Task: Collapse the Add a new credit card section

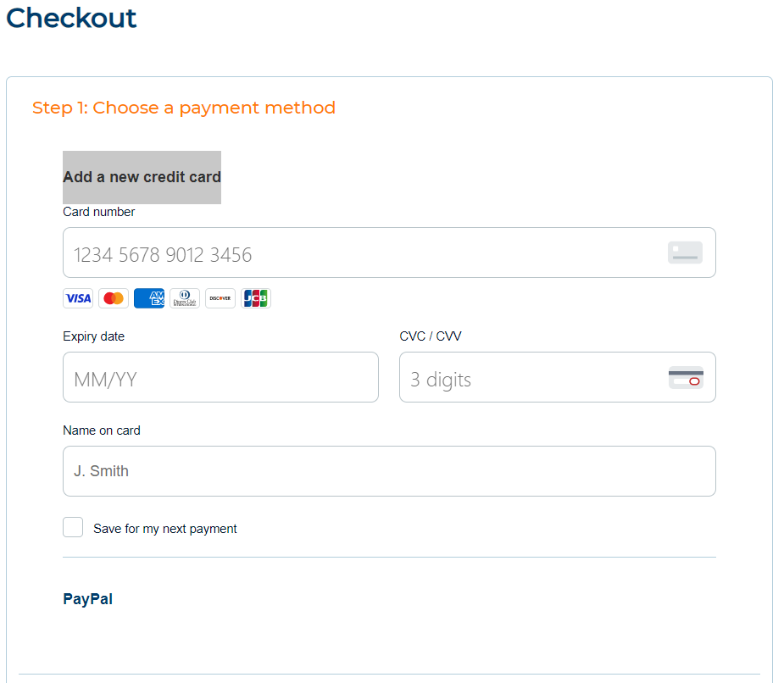Action: tap(141, 177)
